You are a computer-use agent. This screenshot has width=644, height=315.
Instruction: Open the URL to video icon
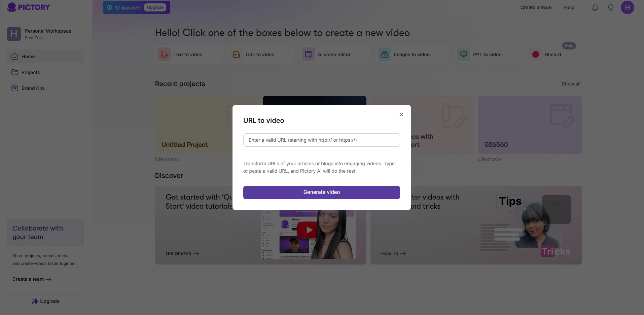(x=237, y=54)
